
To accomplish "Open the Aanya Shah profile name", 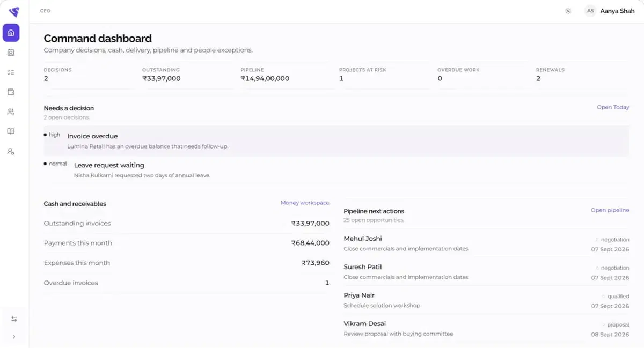I will [617, 11].
